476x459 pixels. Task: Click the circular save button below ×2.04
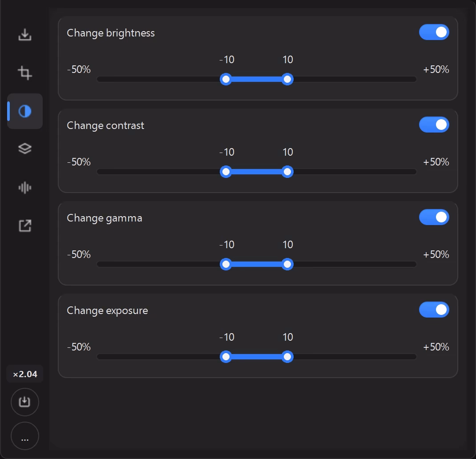tap(25, 402)
